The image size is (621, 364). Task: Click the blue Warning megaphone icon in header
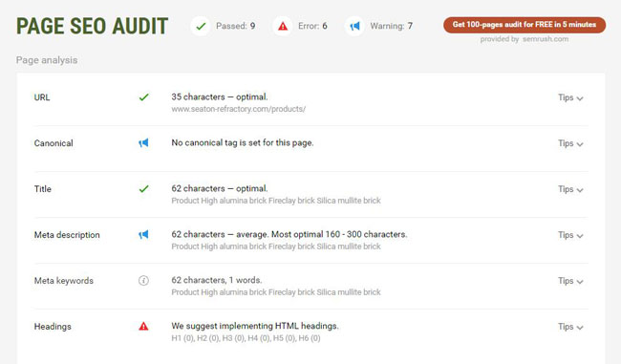354,26
